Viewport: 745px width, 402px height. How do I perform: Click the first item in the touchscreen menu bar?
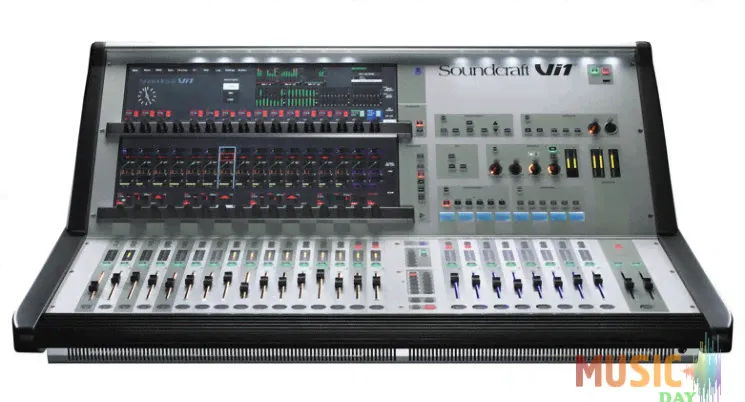(133, 71)
